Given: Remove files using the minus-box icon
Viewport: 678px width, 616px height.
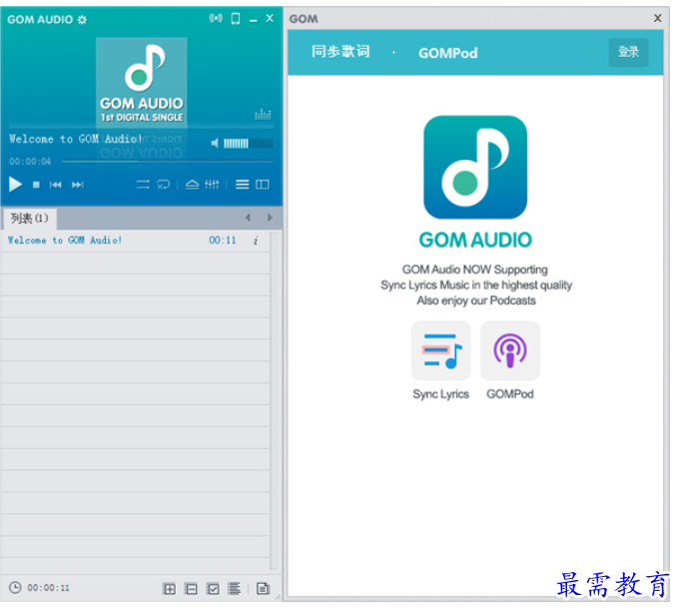Looking at the screenshot, I should 191,589.
